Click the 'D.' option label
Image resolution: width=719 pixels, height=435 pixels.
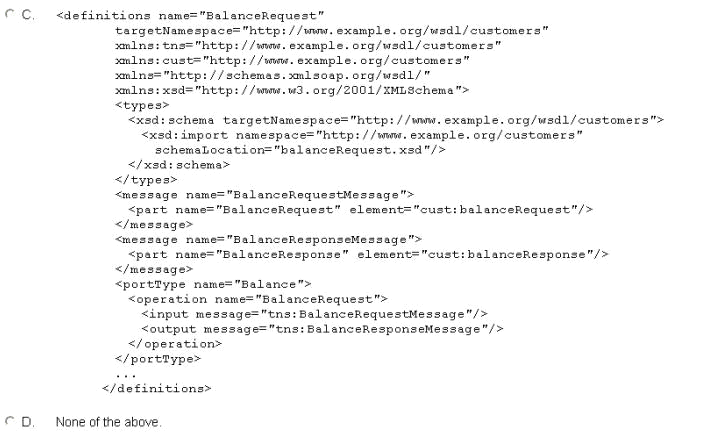(28, 422)
